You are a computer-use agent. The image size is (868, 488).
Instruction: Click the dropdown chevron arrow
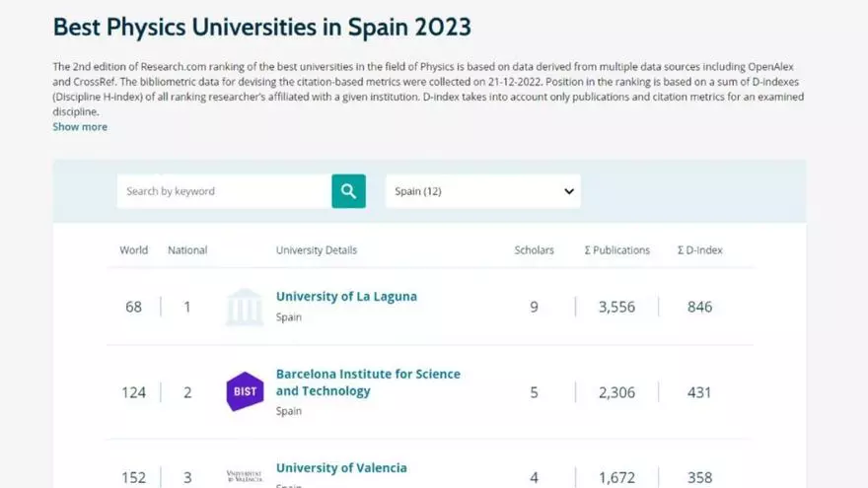coord(569,191)
